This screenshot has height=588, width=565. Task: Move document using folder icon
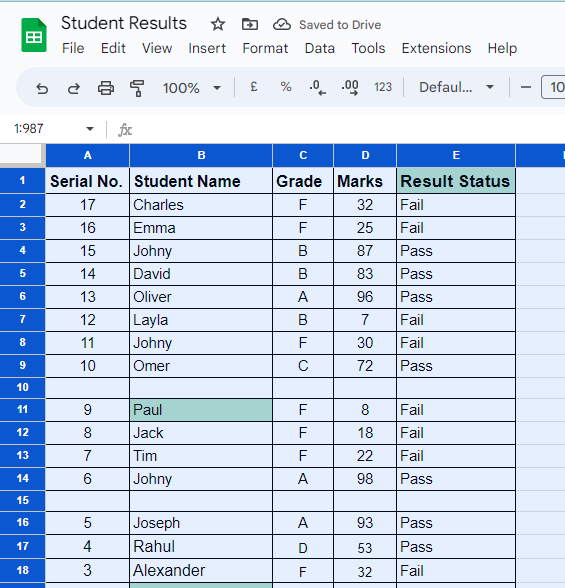[x=250, y=25]
